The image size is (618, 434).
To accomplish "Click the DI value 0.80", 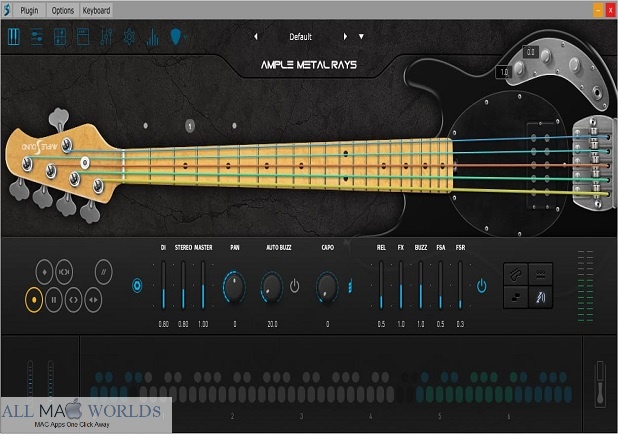I will pos(164,324).
